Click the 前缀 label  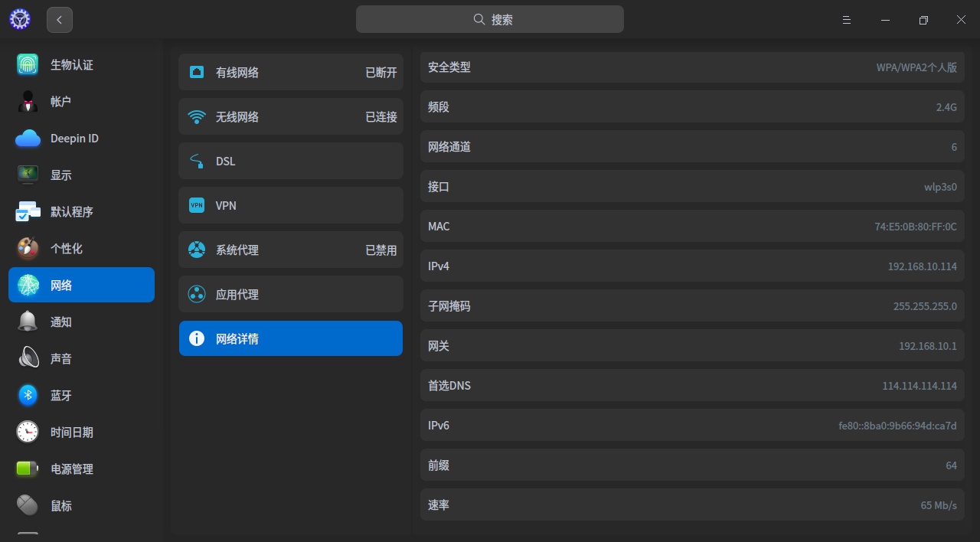coord(439,465)
